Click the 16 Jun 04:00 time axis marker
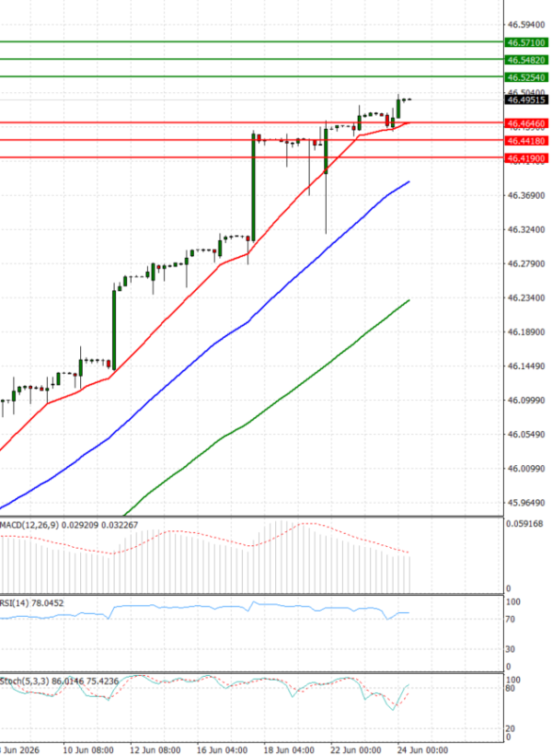Screen dimensions: 552x756 [x=222, y=750]
